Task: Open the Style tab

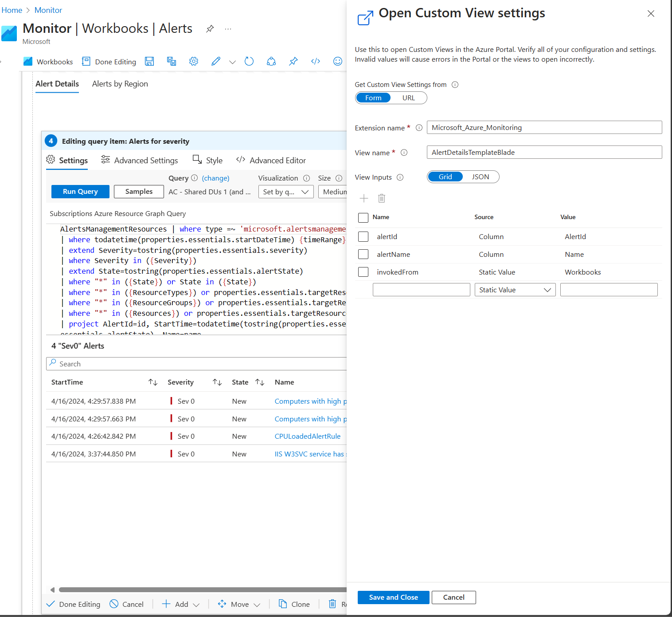Action: point(207,160)
